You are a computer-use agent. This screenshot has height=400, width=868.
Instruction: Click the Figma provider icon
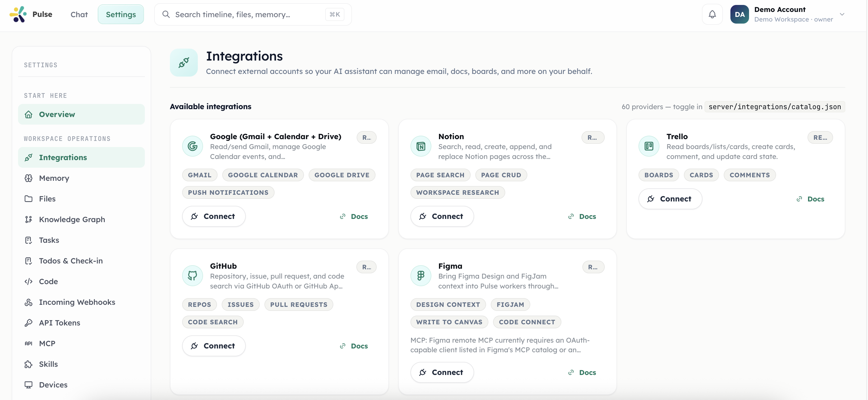[421, 276]
